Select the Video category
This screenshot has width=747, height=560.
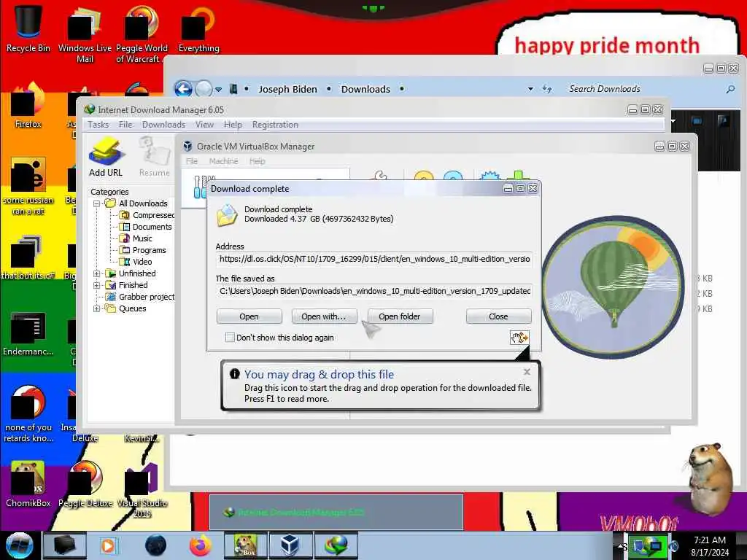(x=136, y=262)
